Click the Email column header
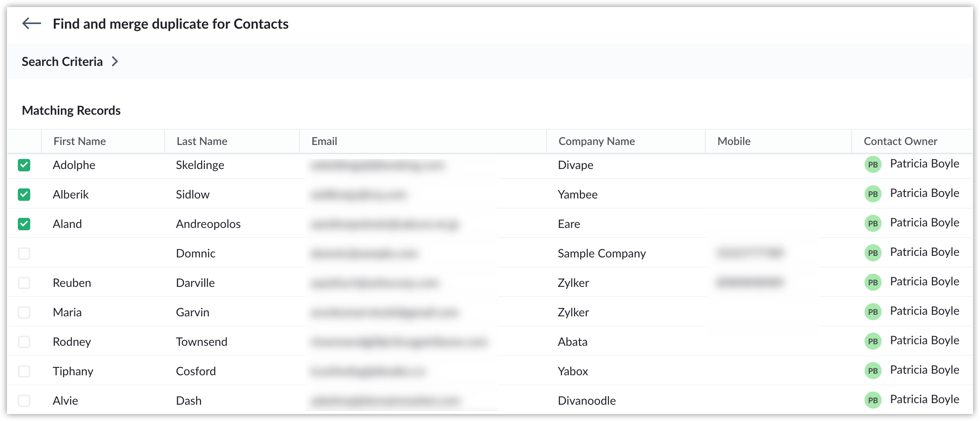The width and height of the screenshot is (980, 421). 324,141
